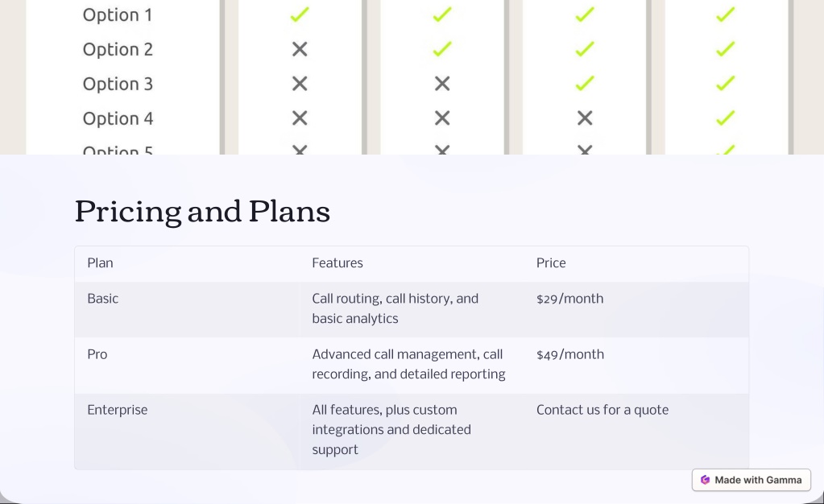The image size is (824, 504).
Task: Click the Option 1 first column checkmark
Action: [x=300, y=14]
